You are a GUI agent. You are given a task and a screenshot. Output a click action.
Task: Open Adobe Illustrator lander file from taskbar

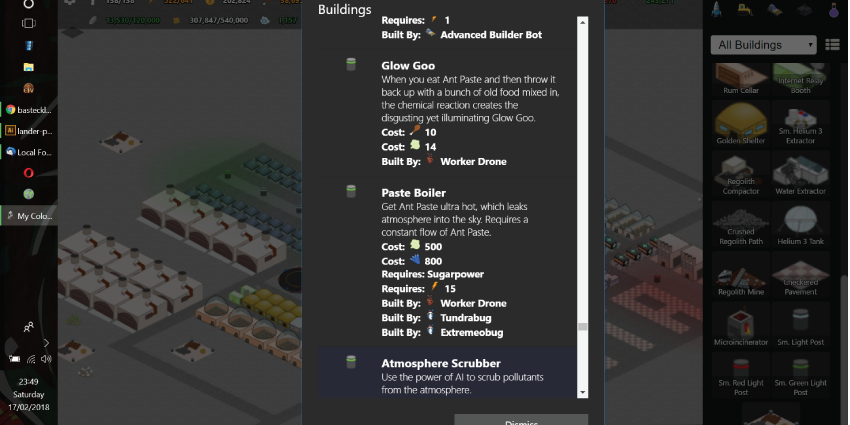tap(28, 131)
